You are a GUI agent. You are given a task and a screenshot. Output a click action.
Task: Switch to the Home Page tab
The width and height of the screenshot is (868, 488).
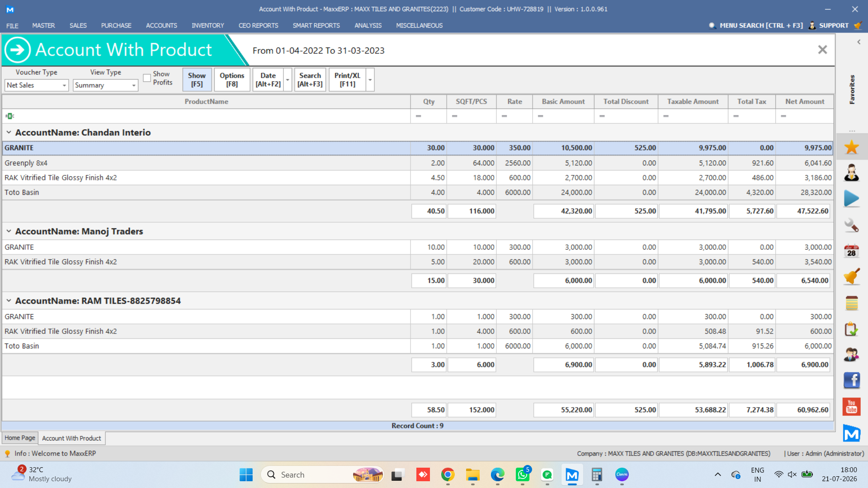tap(20, 438)
